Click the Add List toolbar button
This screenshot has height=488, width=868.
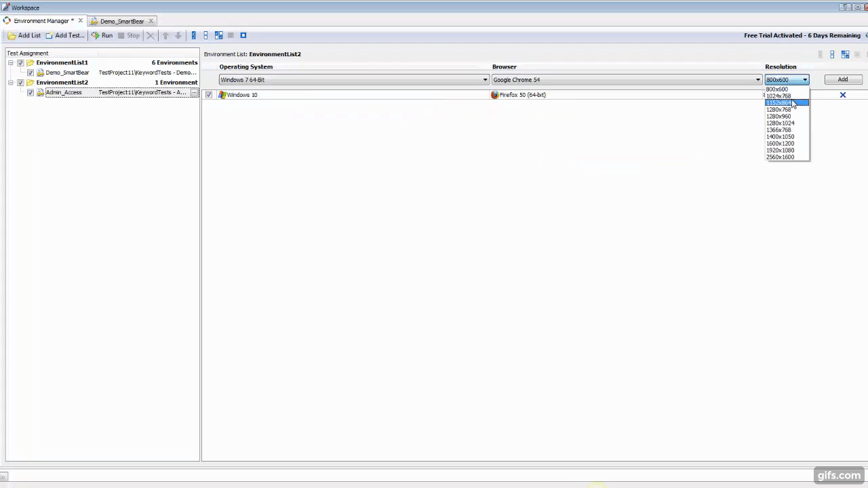24,35
